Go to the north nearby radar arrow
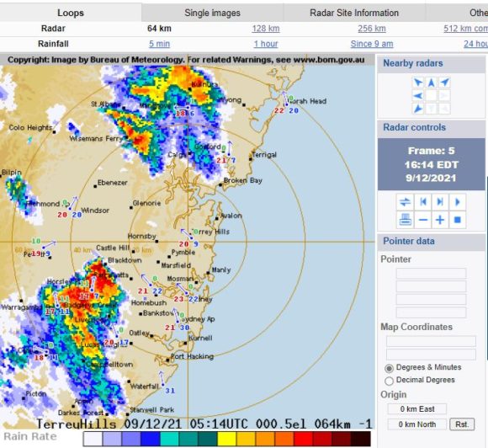This screenshot has height=448, width=488. tap(431, 83)
